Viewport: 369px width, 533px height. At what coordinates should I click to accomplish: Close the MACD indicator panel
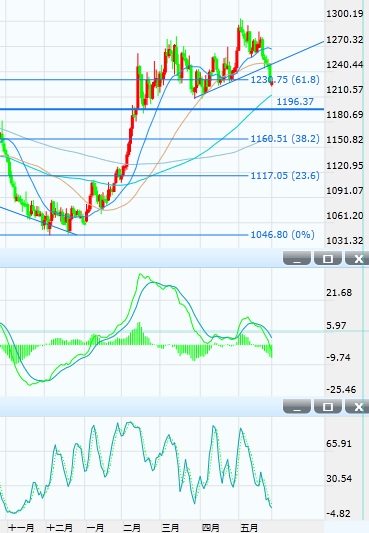[357, 259]
